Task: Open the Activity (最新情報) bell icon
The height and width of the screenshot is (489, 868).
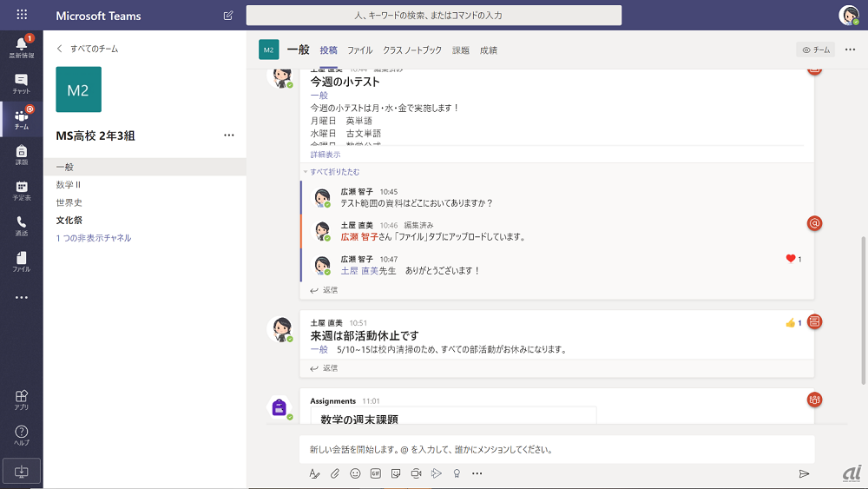Action: tap(21, 46)
